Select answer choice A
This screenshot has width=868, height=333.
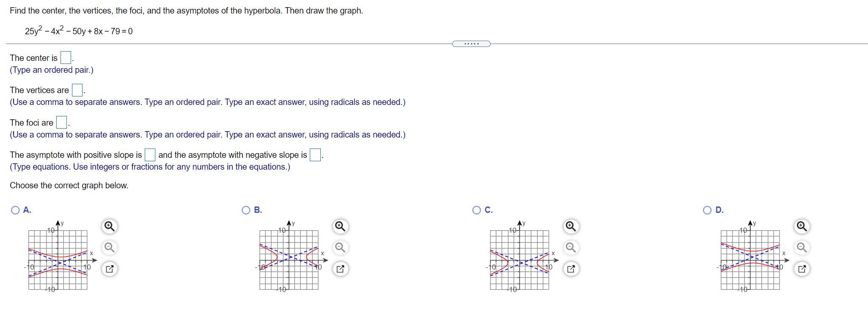(15, 209)
